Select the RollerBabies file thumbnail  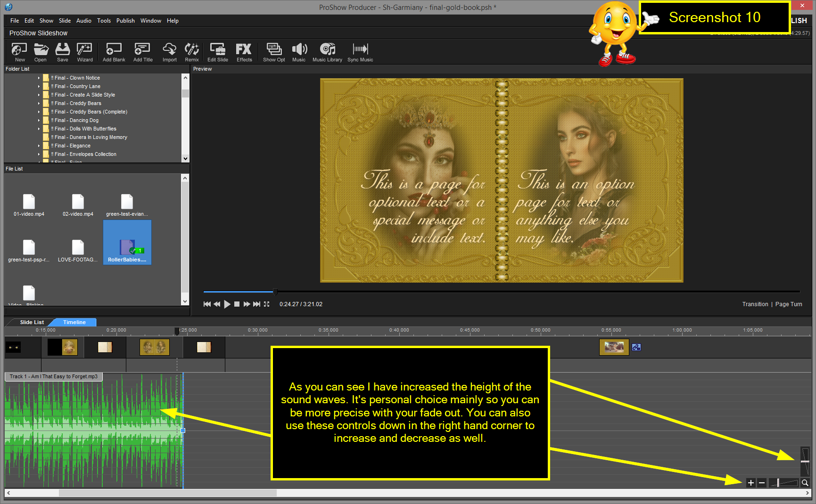127,243
